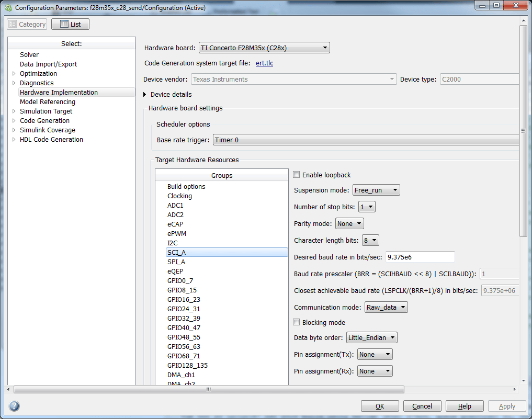Viewport: 532px width, 419px height.
Task: Open Suspension mode dropdown
Action: pyautogui.click(x=376, y=190)
